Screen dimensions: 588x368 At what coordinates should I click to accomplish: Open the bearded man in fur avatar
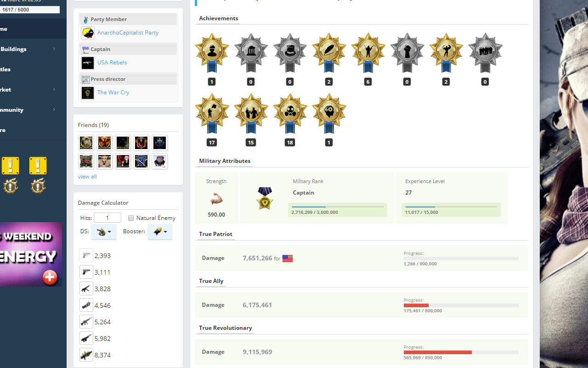[x=159, y=161]
